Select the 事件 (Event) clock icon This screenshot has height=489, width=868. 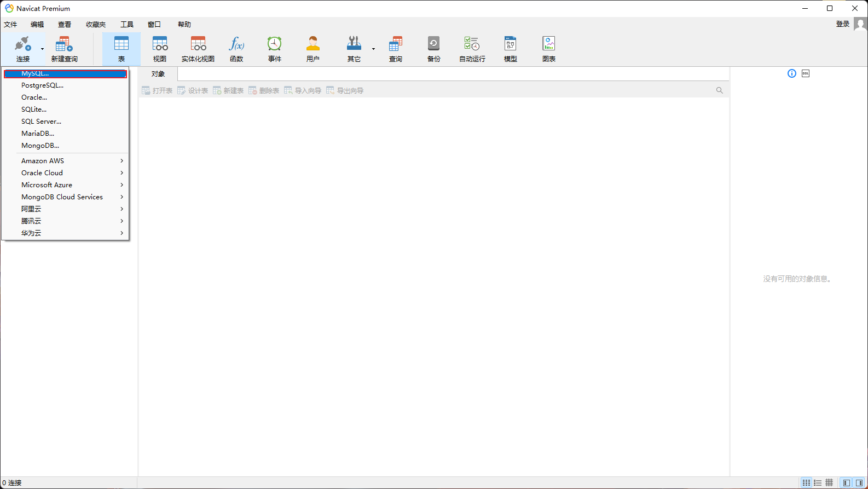click(275, 49)
